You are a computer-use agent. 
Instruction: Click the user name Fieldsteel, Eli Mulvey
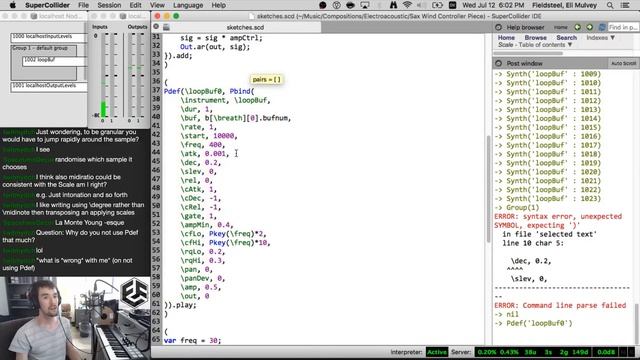pos(564,5)
